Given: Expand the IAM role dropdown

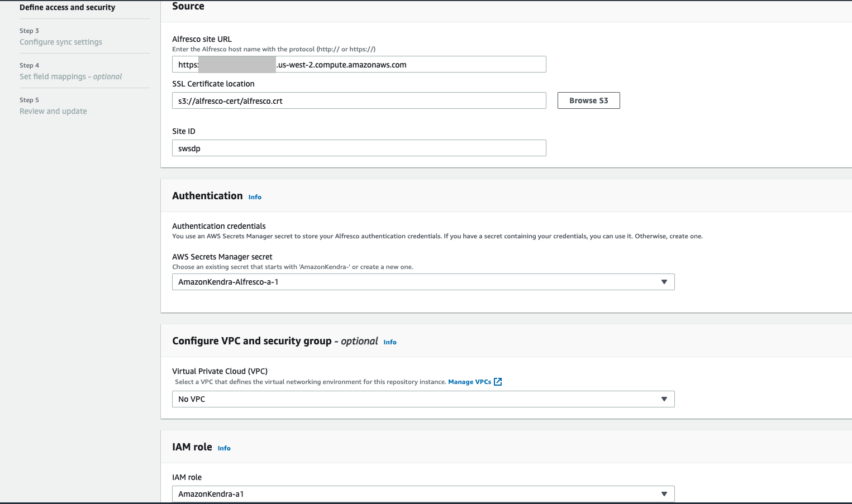Looking at the screenshot, I should click(664, 494).
